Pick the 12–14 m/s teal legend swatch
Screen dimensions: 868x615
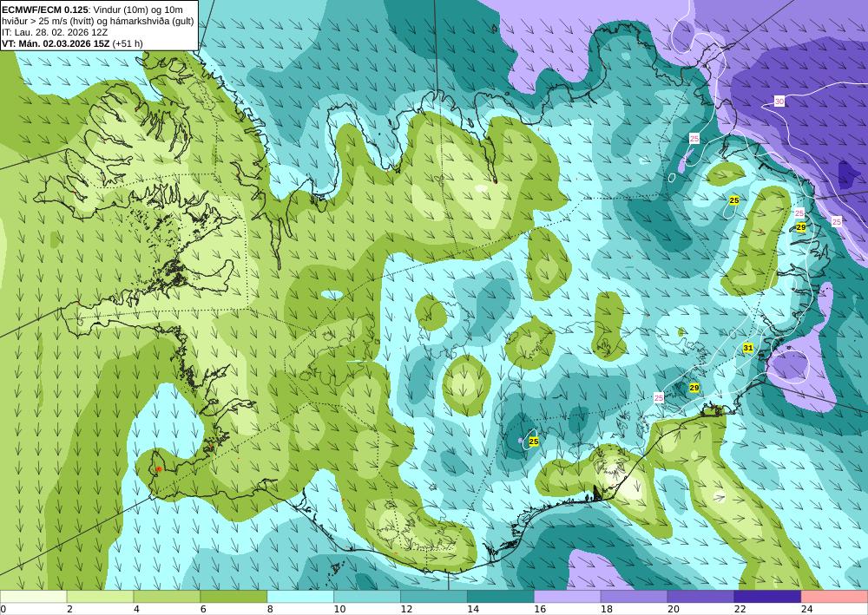click(x=434, y=597)
